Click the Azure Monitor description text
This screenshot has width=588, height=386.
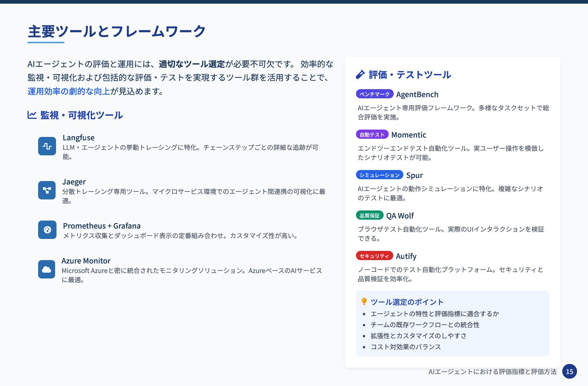click(x=192, y=275)
